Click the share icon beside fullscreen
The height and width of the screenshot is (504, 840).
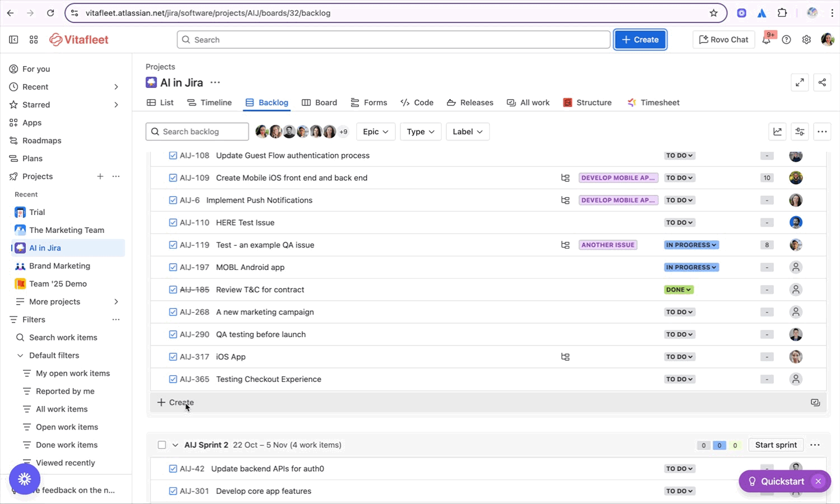click(x=822, y=82)
